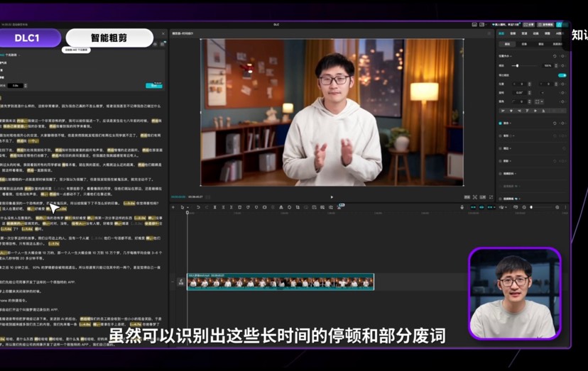The height and width of the screenshot is (371, 588).
Task: Click the first alignment icon in the align row
Action: (x=503, y=111)
